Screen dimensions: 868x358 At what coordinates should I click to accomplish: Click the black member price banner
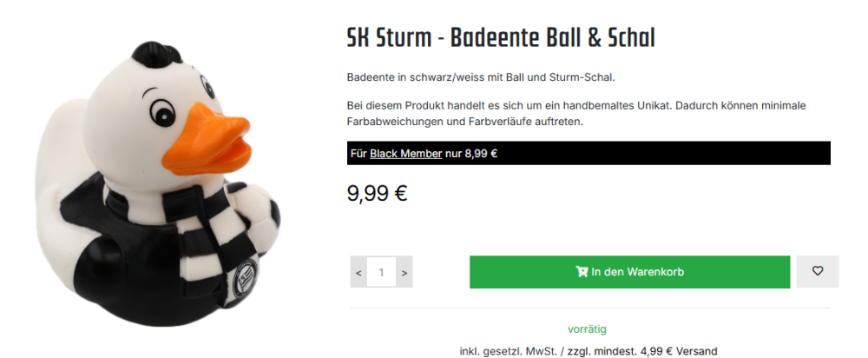pyautogui.click(x=589, y=153)
